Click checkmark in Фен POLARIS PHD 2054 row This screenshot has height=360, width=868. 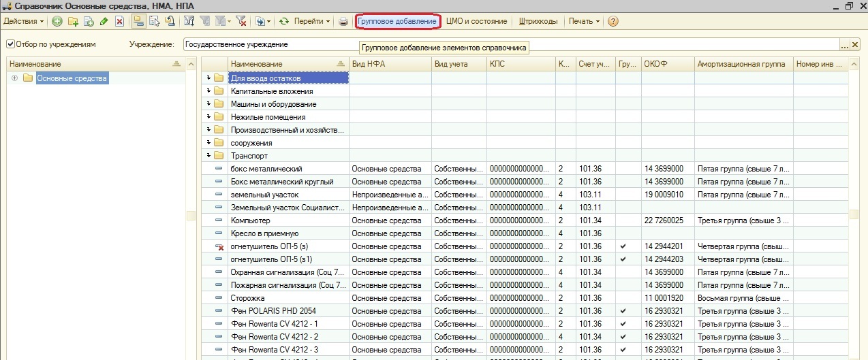[x=623, y=311]
